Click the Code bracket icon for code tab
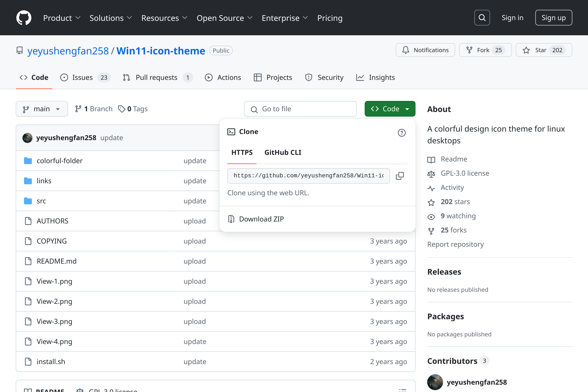 tap(24, 77)
